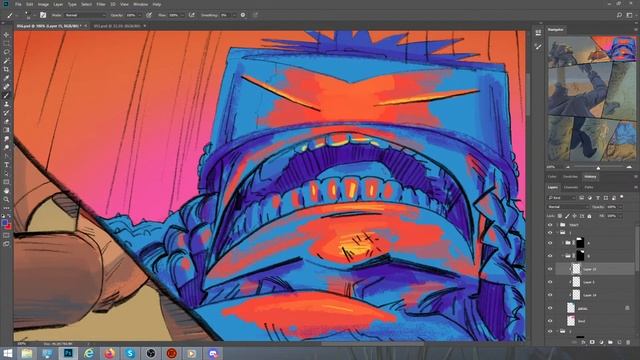Open the Image menu
This screenshot has width=640, height=360.
[x=43, y=4]
